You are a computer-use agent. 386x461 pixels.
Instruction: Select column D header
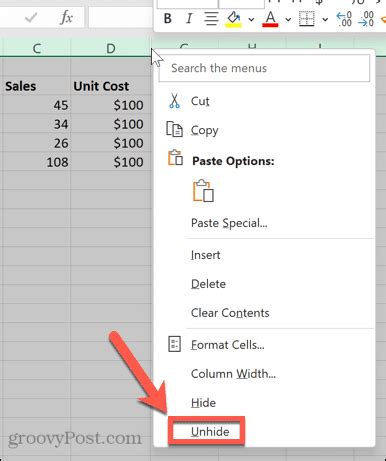click(x=111, y=48)
